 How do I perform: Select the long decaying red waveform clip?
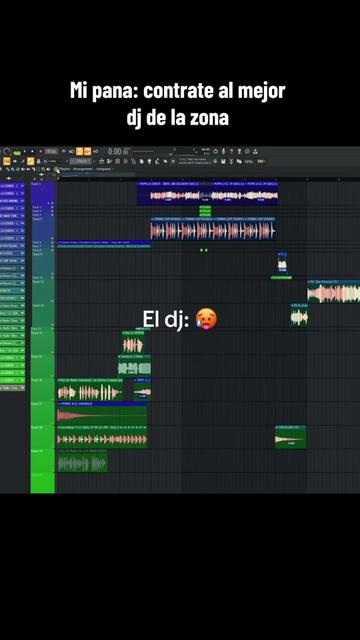102,413
